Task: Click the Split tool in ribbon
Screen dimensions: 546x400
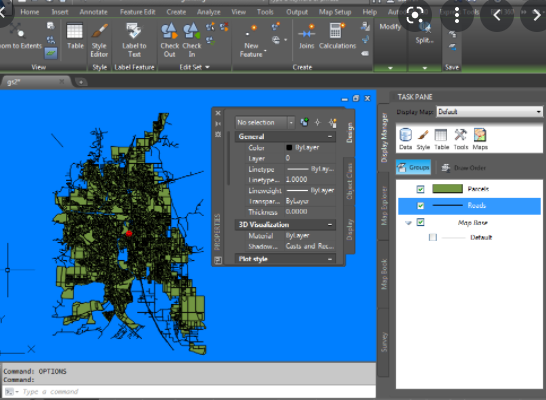Action: [424, 33]
